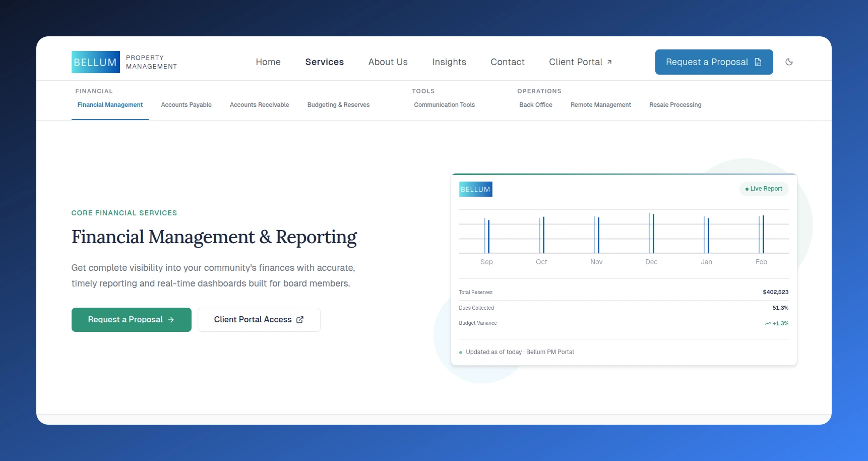
Task: Click green Request a Proposal hero button
Action: 132,320
